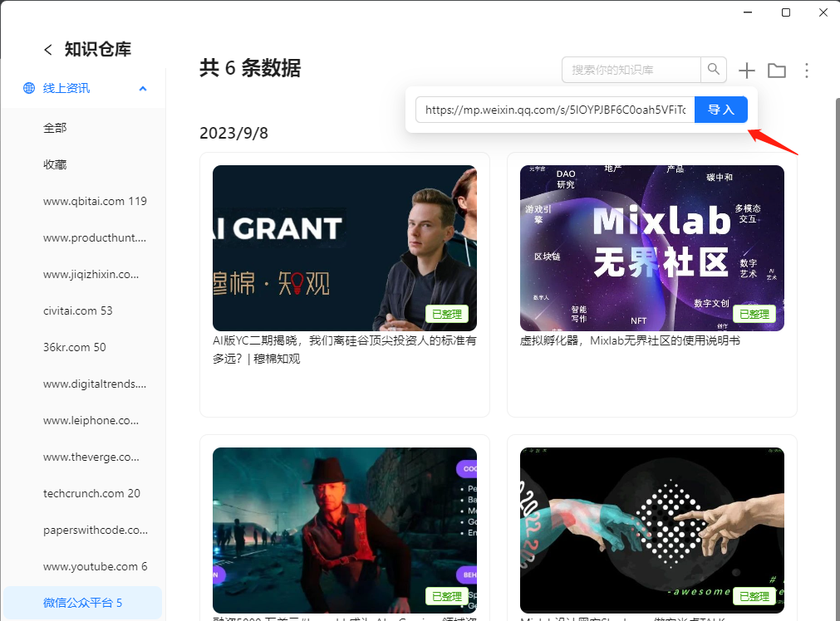Select civitai.com 53 source
Viewport: 840px width, 621px height.
77,310
